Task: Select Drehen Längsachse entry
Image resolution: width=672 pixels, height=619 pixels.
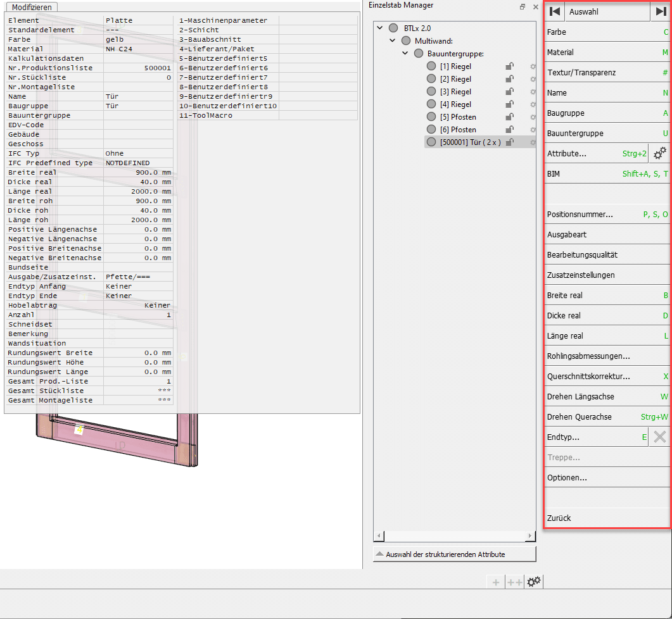Action: [x=607, y=397]
